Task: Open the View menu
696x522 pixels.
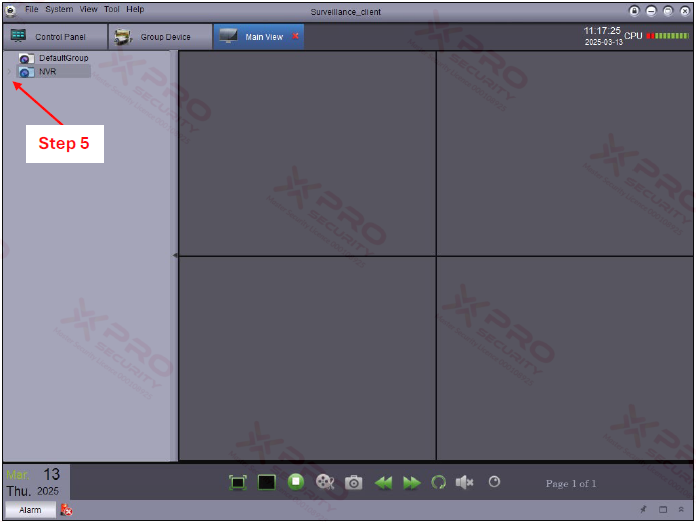Action: click(x=88, y=9)
